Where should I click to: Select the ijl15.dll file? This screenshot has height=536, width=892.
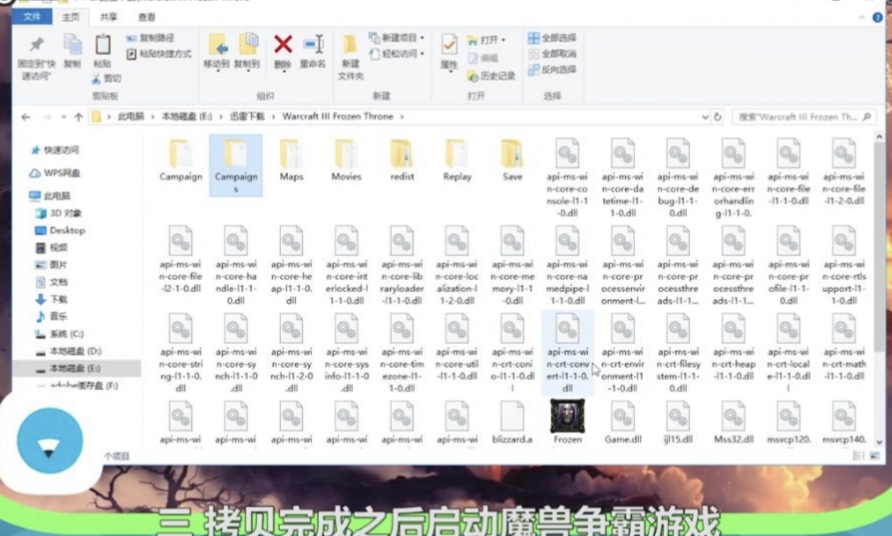pyautogui.click(x=678, y=422)
